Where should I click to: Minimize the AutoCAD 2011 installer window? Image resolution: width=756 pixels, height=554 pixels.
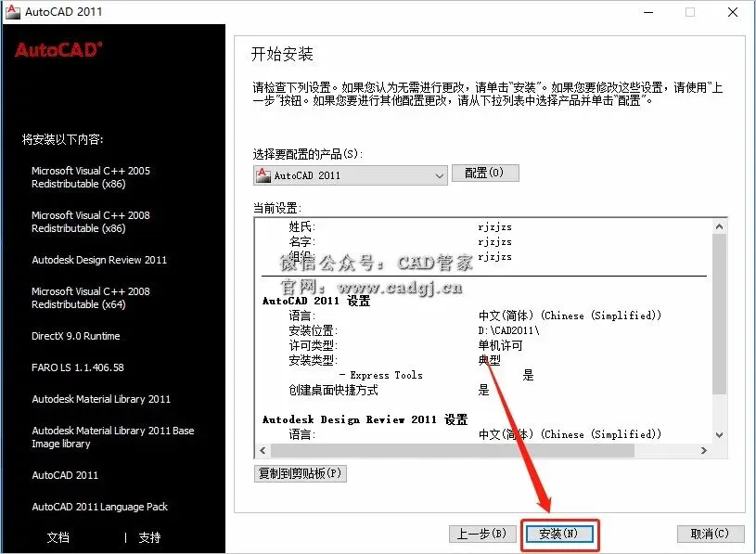(648, 12)
